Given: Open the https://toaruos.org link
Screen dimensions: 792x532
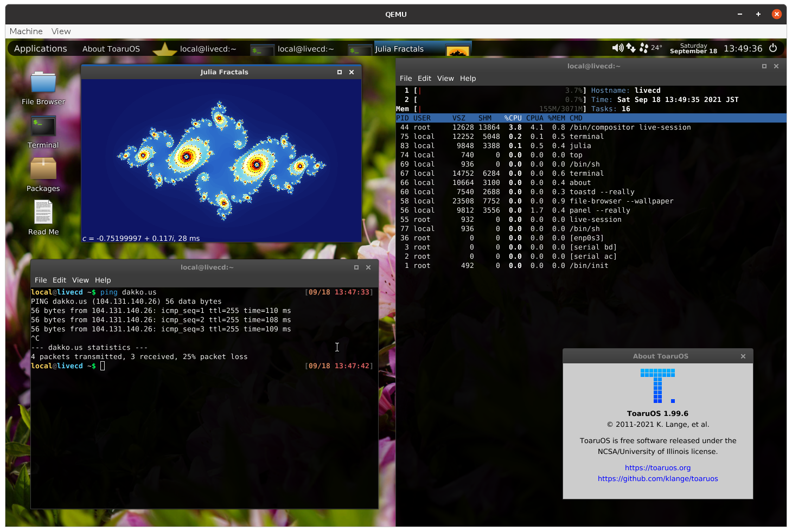Looking at the screenshot, I should [x=657, y=468].
